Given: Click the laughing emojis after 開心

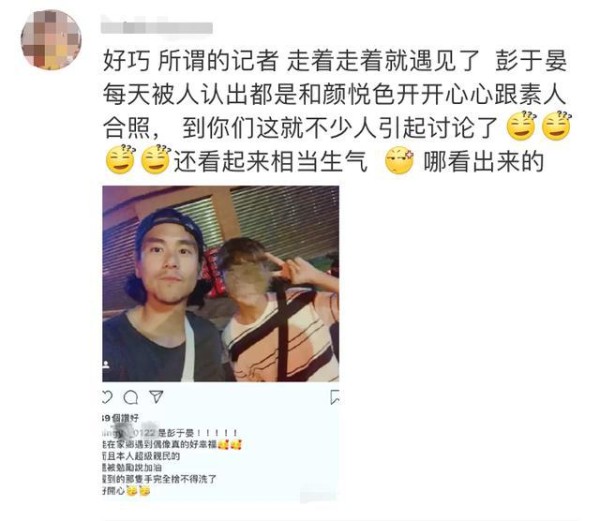Looking at the screenshot, I should pos(138,491).
